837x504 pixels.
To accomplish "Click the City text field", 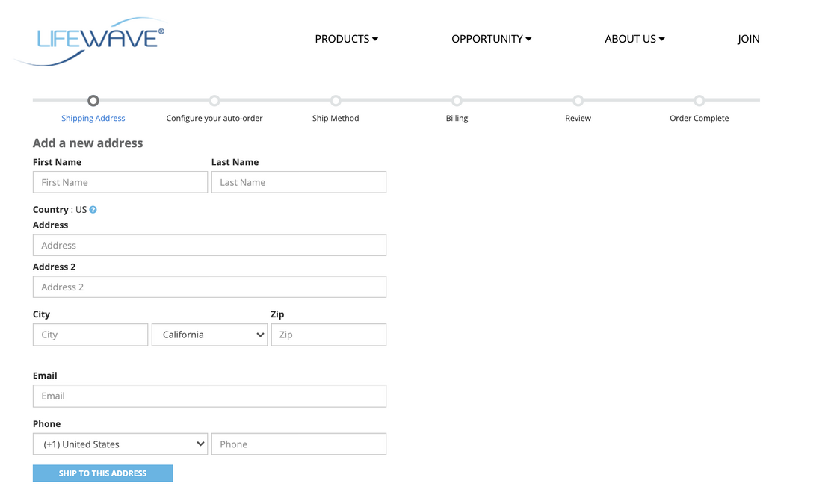I will pyautogui.click(x=90, y=335).
